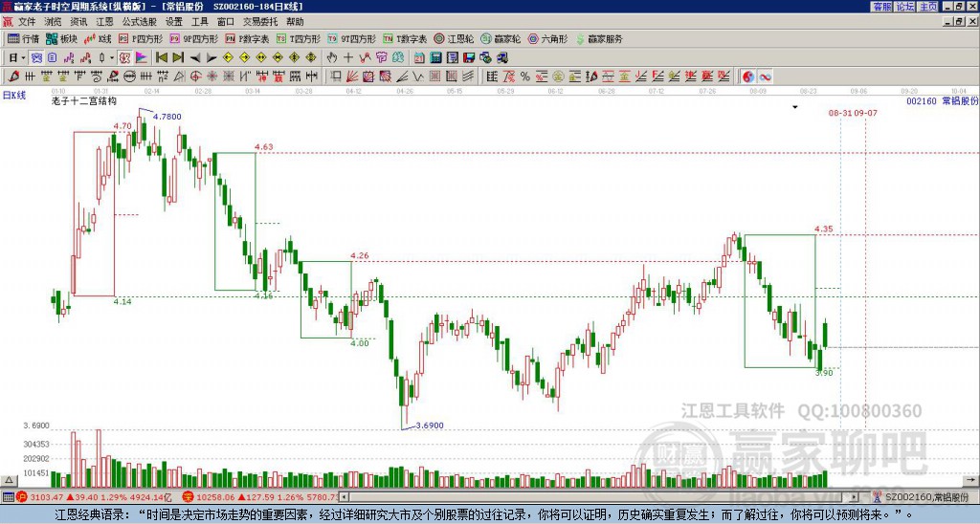This screenshot has width=980, height=524.
Task: Open the 六角形 hexagon tool
Action: [x=547, y=38]
